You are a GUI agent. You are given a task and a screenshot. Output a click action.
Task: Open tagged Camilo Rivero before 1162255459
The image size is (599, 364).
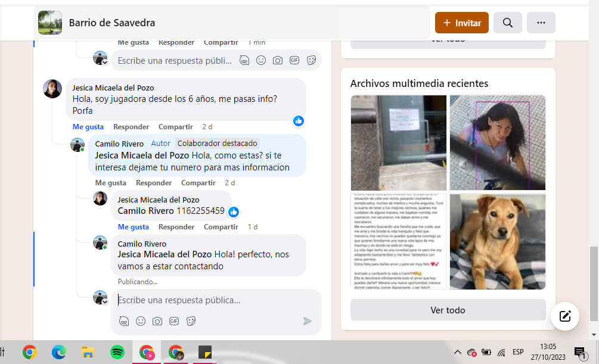[145, 211]
